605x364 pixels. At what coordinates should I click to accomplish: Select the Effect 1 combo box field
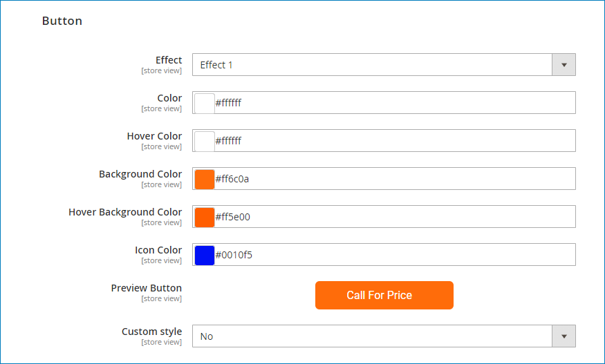384,65
